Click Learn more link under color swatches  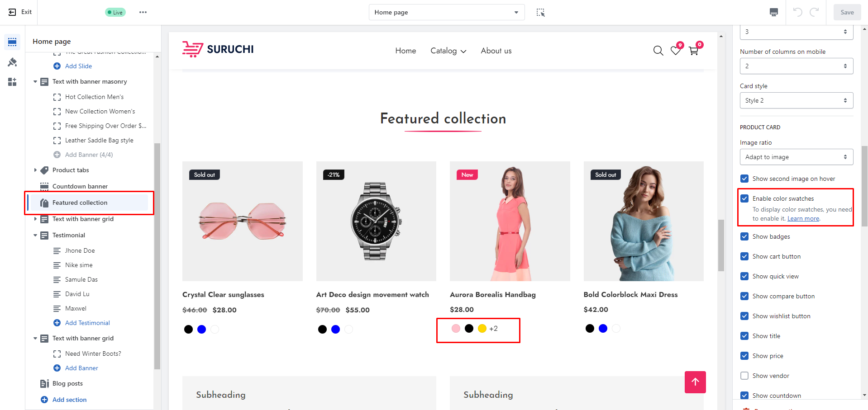click(x=803, y=218)
